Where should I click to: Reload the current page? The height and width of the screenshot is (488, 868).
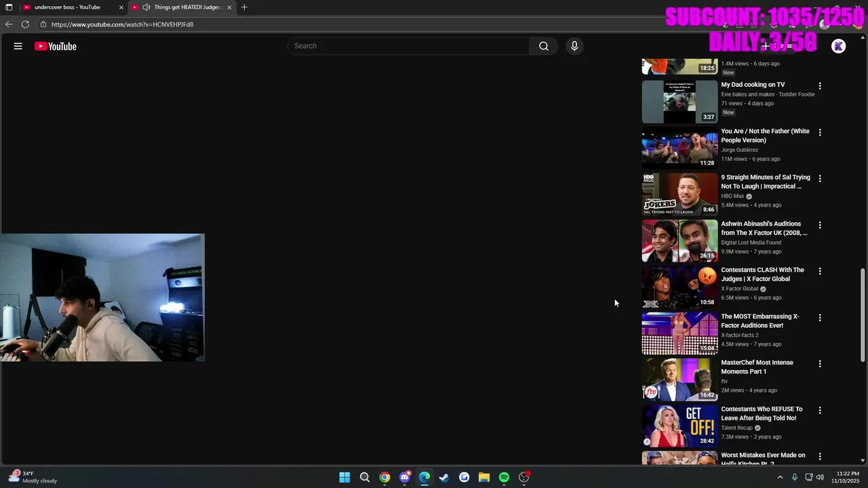(x=25, y=24)
